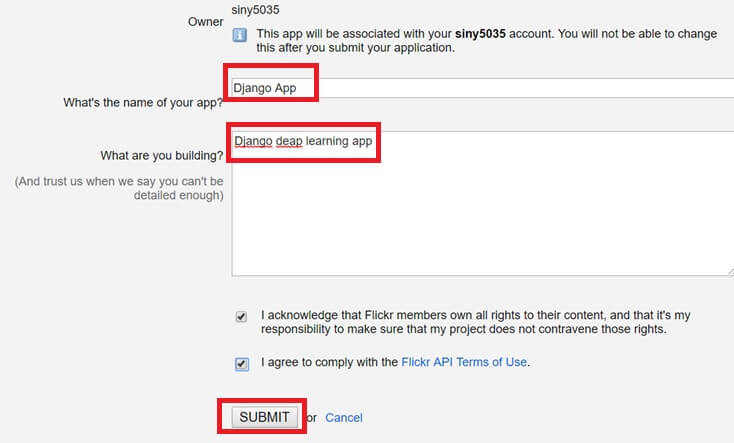This screenshot has width=734, height=443.
Task: Click the "What are you building?" label
Action: [161, 156]
